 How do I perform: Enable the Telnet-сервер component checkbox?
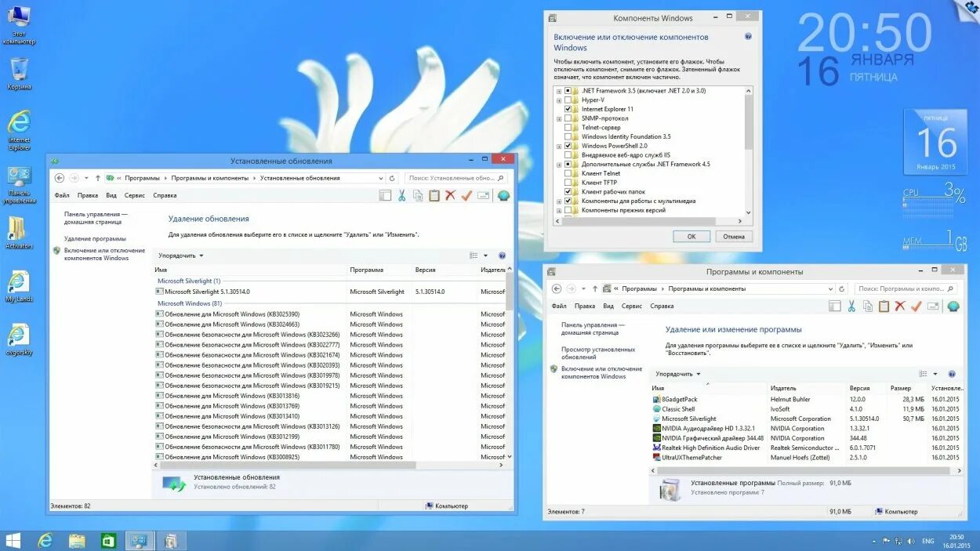[x=568, y=128]
